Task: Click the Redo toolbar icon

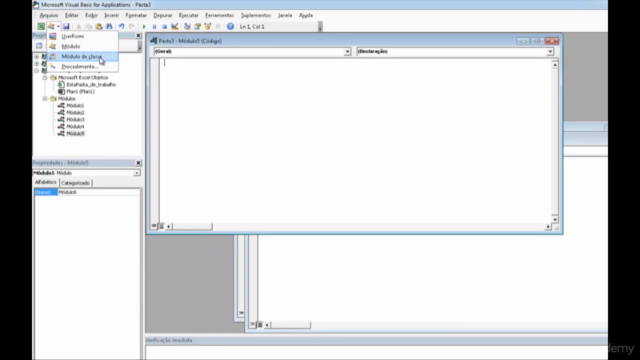Action: click(131, 27)
